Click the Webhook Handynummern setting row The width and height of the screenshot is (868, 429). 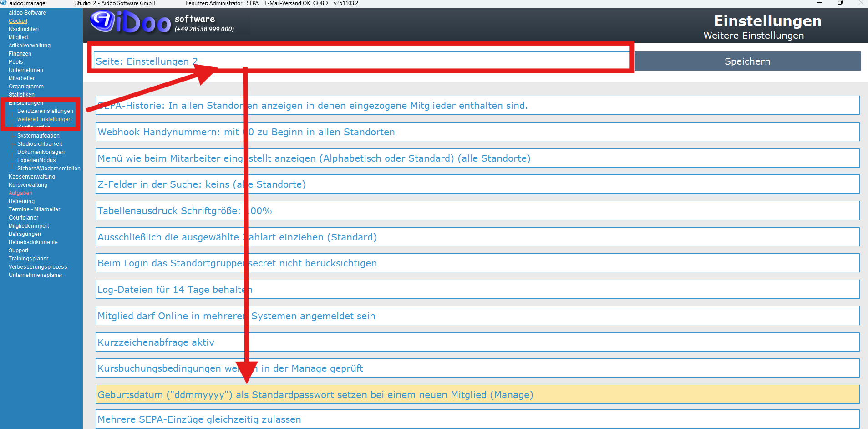pos(477,132)
